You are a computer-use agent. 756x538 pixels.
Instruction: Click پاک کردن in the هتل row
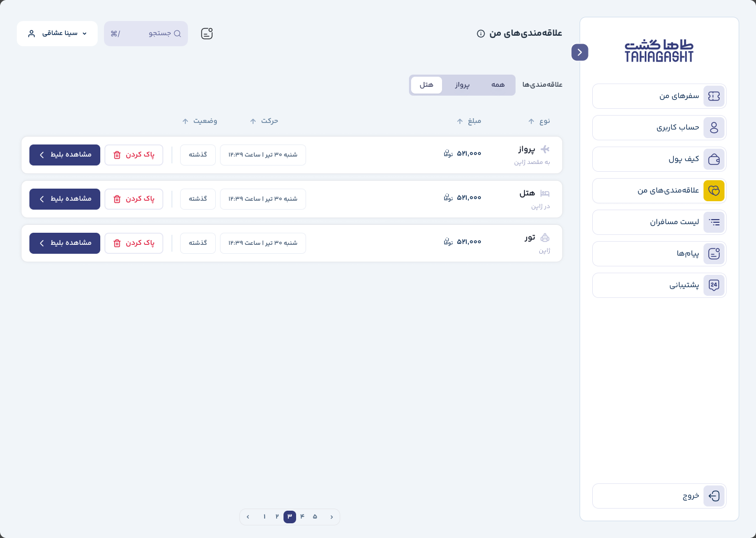coord(134,199)
